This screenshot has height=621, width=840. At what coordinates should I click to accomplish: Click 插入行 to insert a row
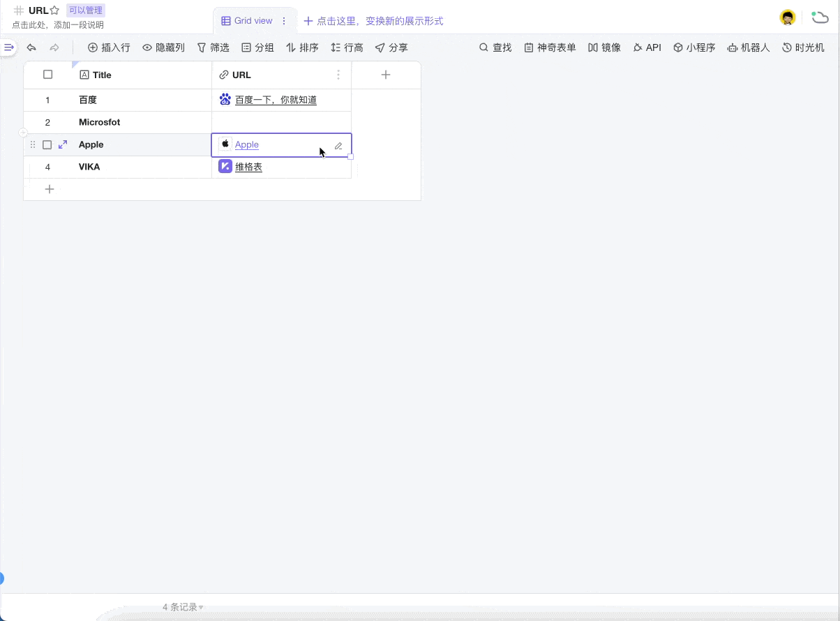click(109, 47)
